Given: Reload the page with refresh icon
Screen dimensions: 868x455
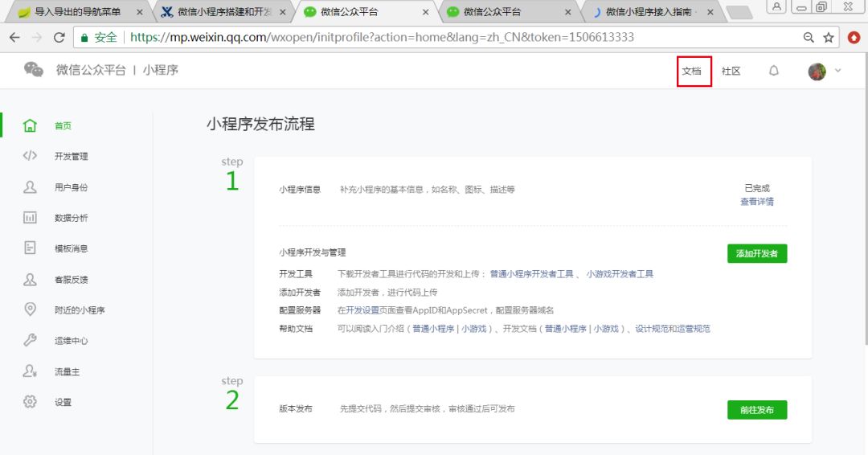Looking at the screenshot, I should 59,38.
